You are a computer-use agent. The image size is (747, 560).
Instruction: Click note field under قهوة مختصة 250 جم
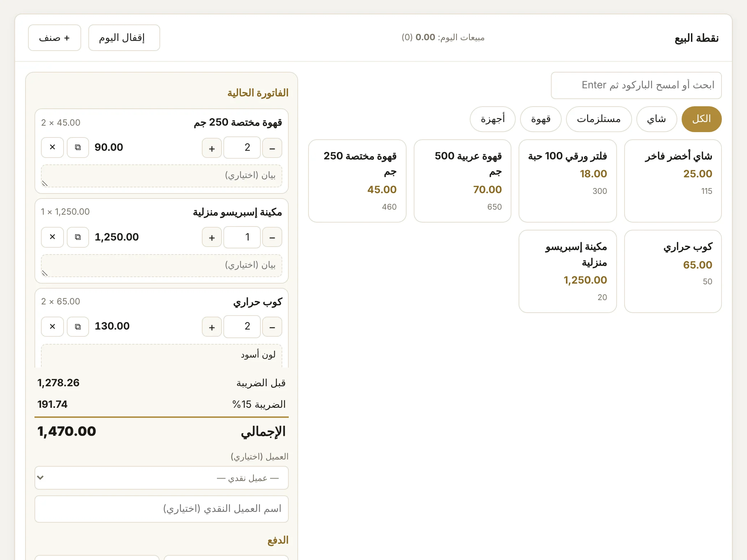pos(162,176)
